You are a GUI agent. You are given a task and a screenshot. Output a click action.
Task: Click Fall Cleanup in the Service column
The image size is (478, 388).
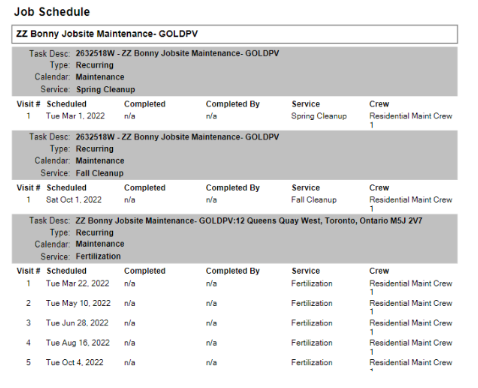click(x=314, y=200)
